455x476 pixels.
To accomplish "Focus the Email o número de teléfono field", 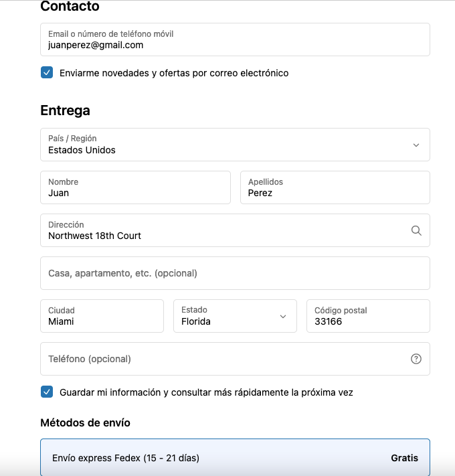I will click(x=235, y=39).
